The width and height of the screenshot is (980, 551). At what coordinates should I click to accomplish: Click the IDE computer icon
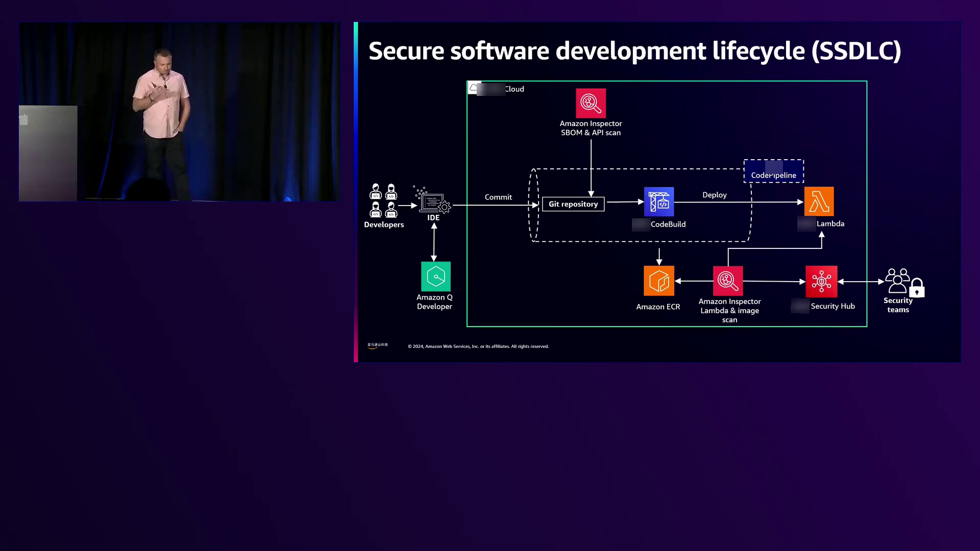point(433,200)
